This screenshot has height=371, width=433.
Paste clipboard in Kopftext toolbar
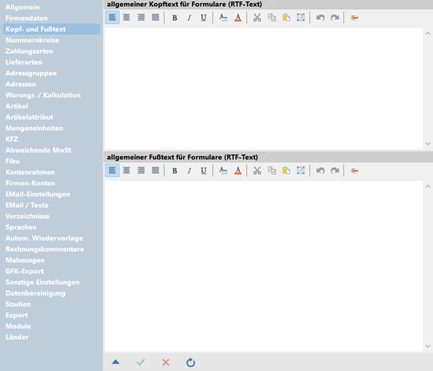[286, 18]
